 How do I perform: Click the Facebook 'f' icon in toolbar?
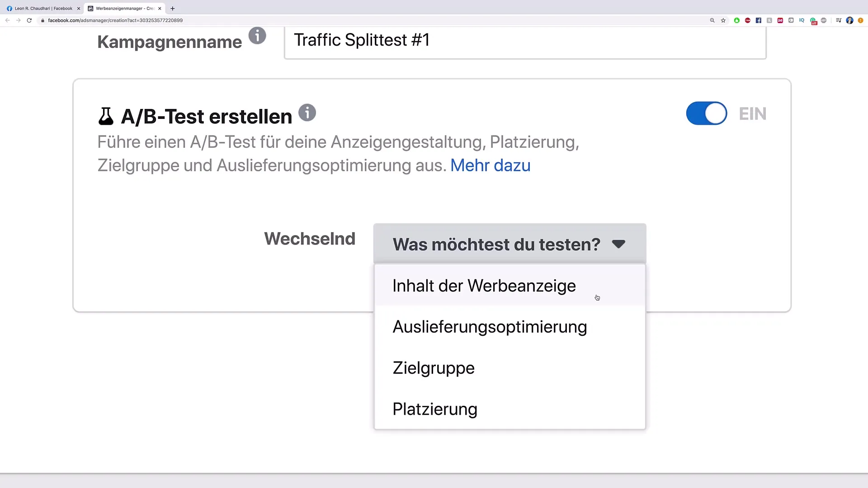point(758,20)
